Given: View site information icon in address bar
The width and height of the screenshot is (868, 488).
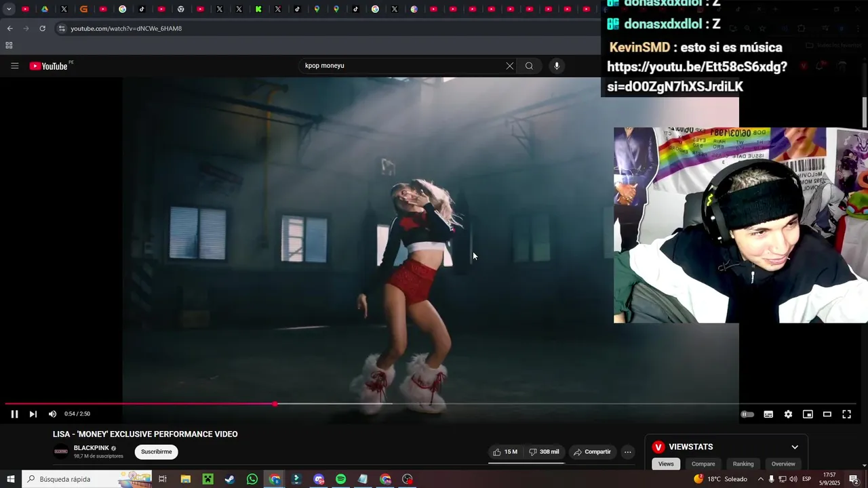Looking at the screenshot, I should [x=61, y=28].
